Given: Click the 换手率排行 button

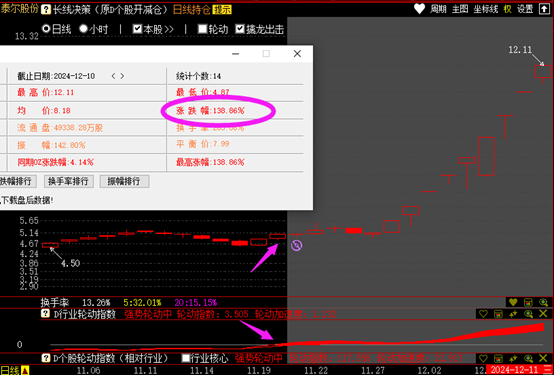Looking at the screenshot, I should click(x=69, y=182).
